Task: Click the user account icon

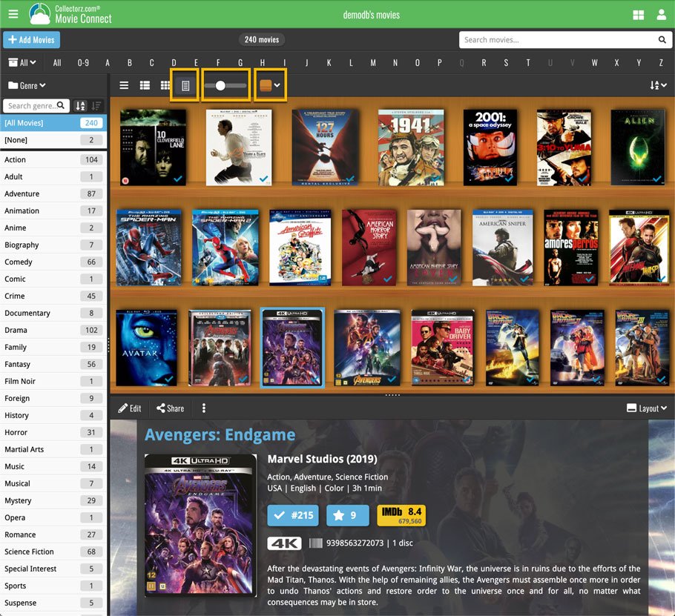Action: coord(661,14)
